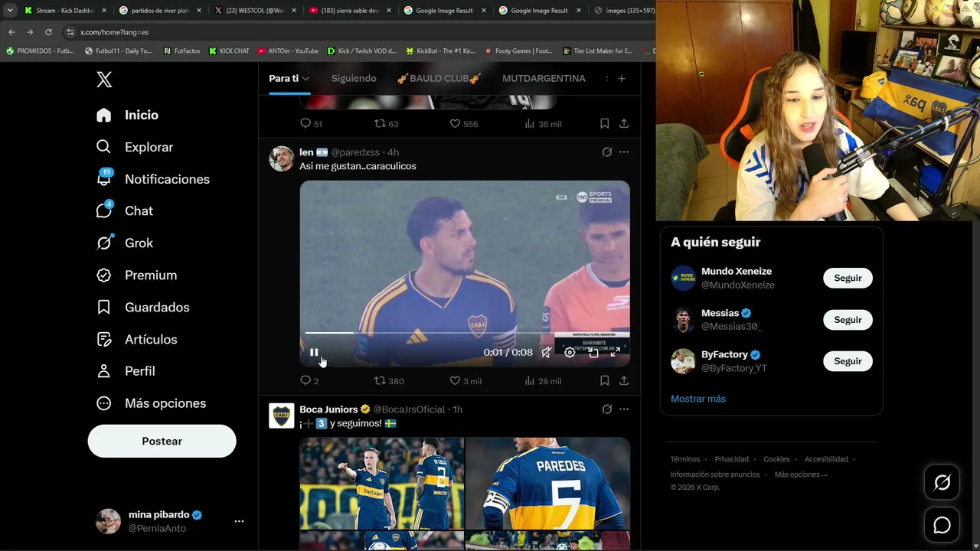Open more options on Ien's post
The image size is (980, 551).
(x=624, y=152)
